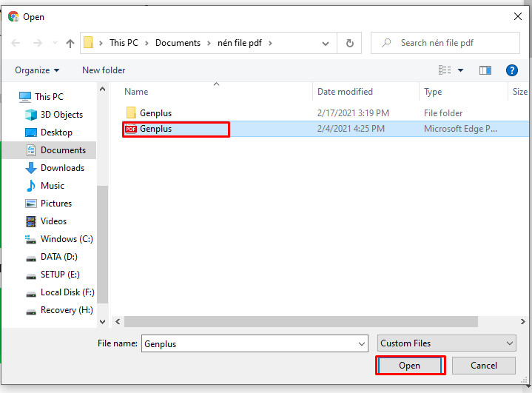Click the Videos film icon
This screenshot has width=532, height=393.
31,221
